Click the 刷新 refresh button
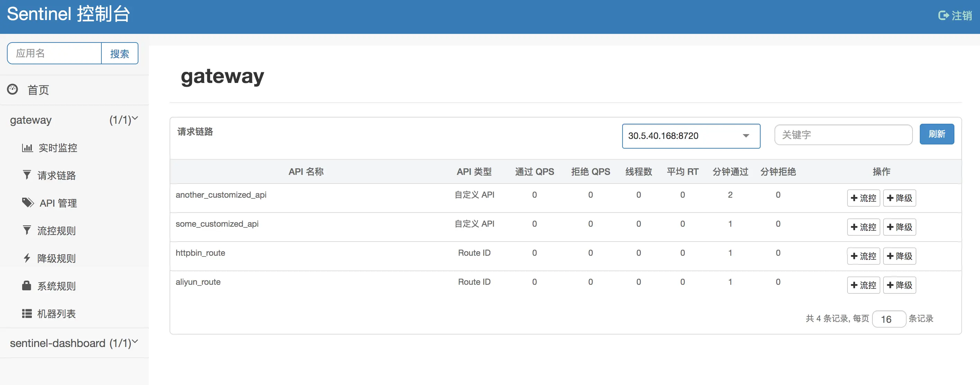Viewport: 980px width, 385px height. point(937,134)
